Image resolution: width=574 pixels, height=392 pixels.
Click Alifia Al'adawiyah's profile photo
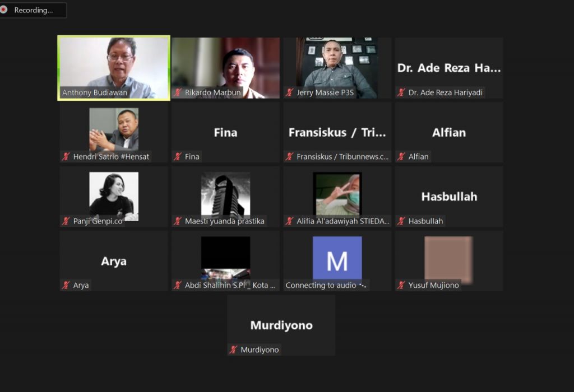click(337, 194)
